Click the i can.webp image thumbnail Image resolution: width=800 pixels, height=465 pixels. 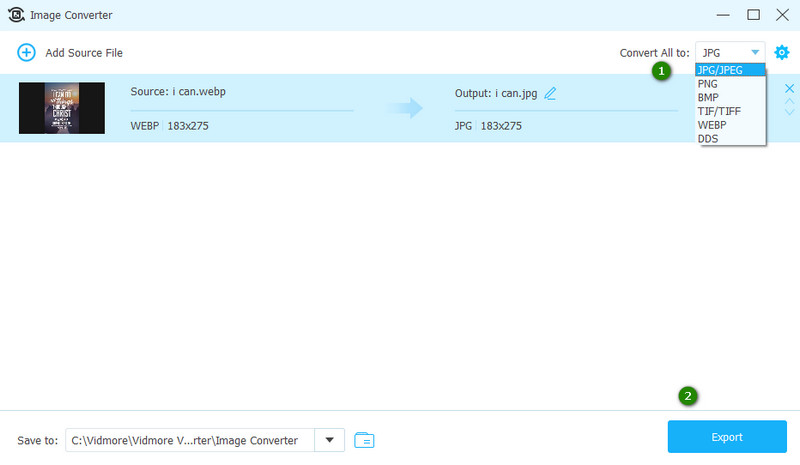[62, 108]
